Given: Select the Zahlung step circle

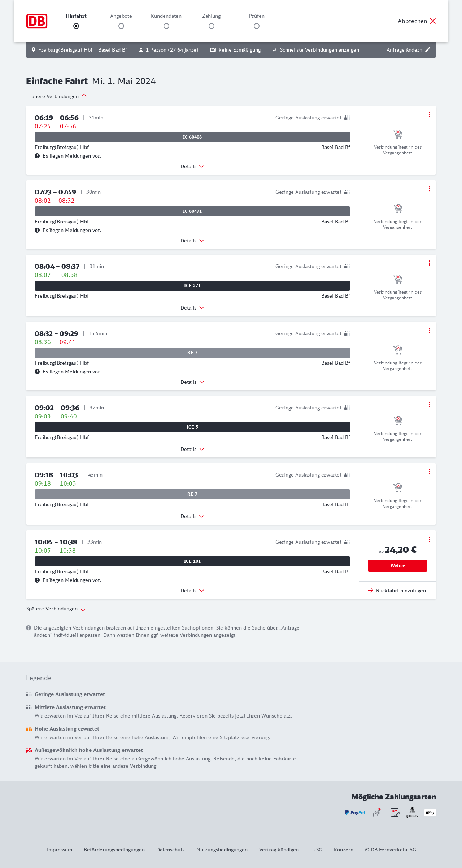Looking at the screenshot, I should pyautogui.click(x=212, y=26).
